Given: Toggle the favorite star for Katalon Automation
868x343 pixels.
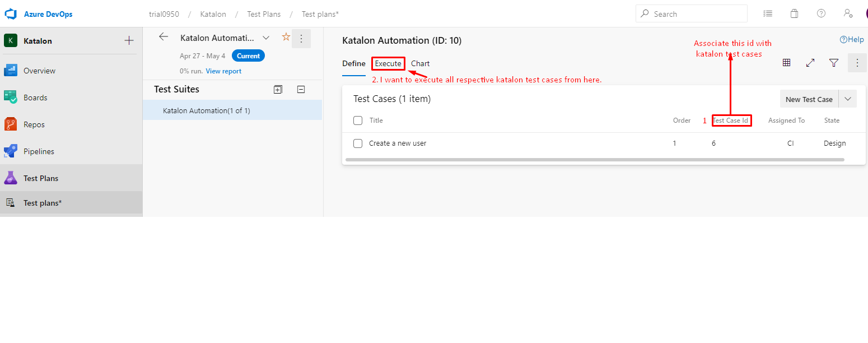Looking at the screenshot, I should click(x=286, y=37).
